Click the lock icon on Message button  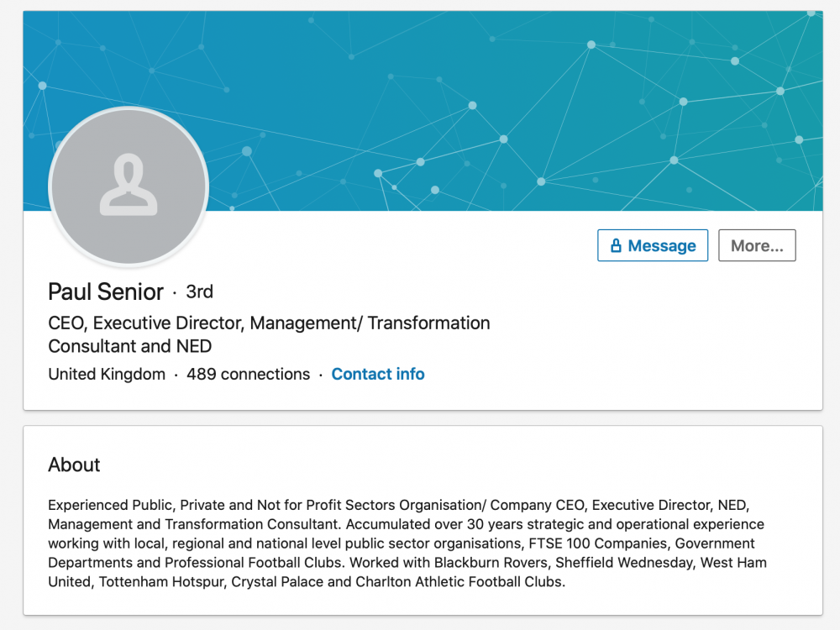tap(616, 246)
